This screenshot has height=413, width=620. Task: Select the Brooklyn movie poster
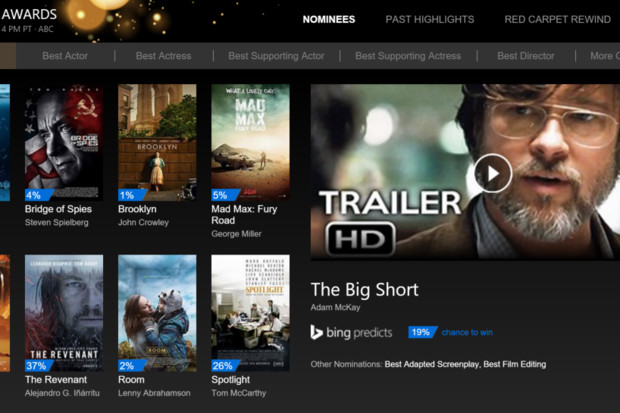pyautogui.click(x=157, y=141)
